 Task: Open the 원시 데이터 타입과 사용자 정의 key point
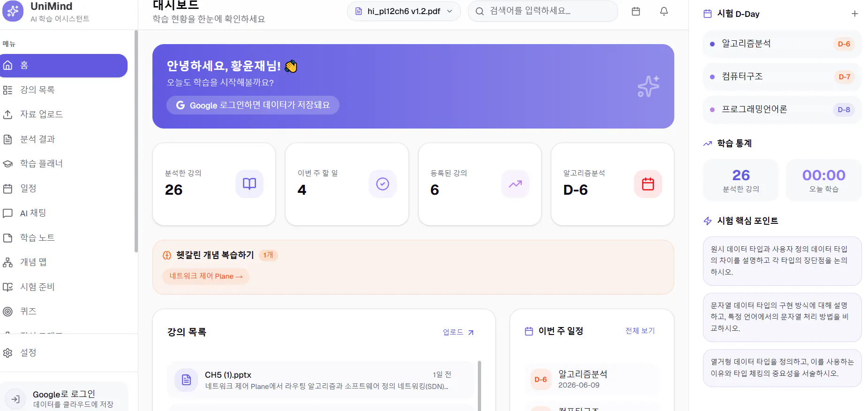782,261
